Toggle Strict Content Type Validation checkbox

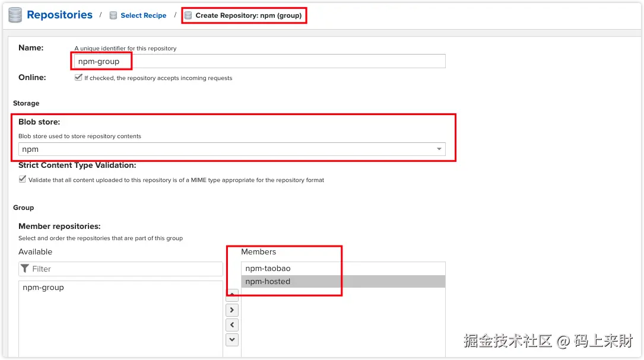point(22,179)
